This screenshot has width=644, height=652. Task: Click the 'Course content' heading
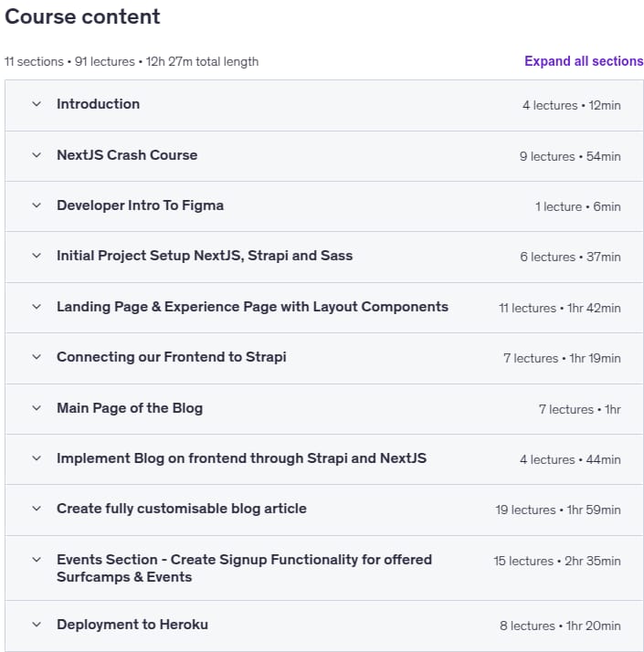(x=82, y=17)
